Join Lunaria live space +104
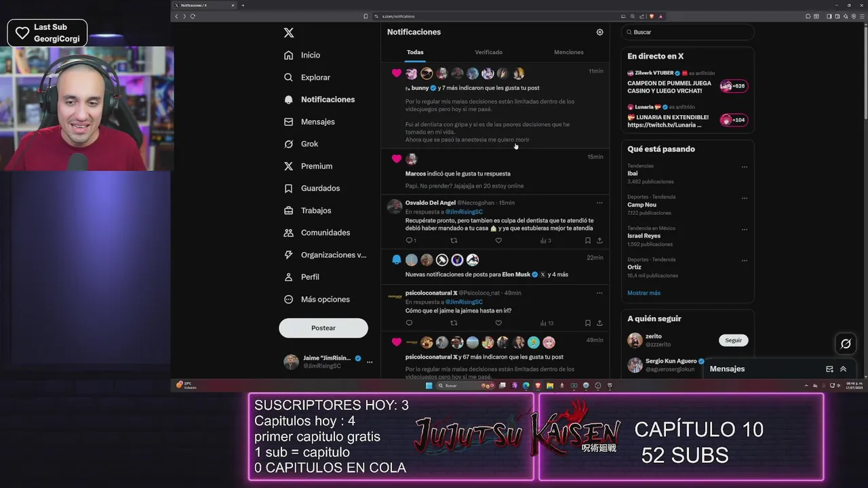The height and width of the screenshot is (488, 868). coord(733,120)
